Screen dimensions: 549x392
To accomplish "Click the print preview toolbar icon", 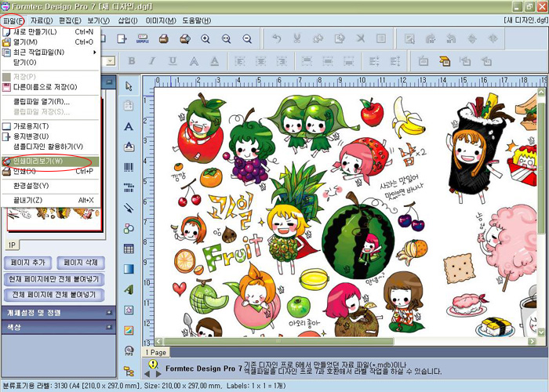I will [185, 39].
